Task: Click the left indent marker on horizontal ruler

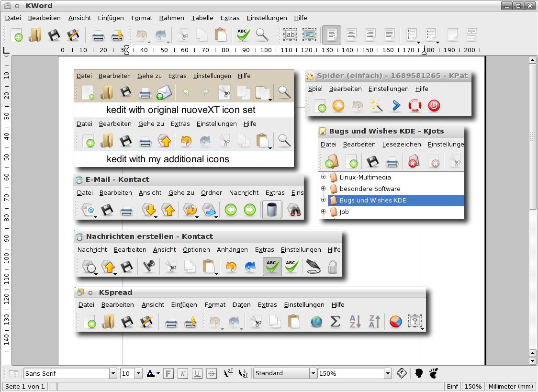Action: coord(127,50)
